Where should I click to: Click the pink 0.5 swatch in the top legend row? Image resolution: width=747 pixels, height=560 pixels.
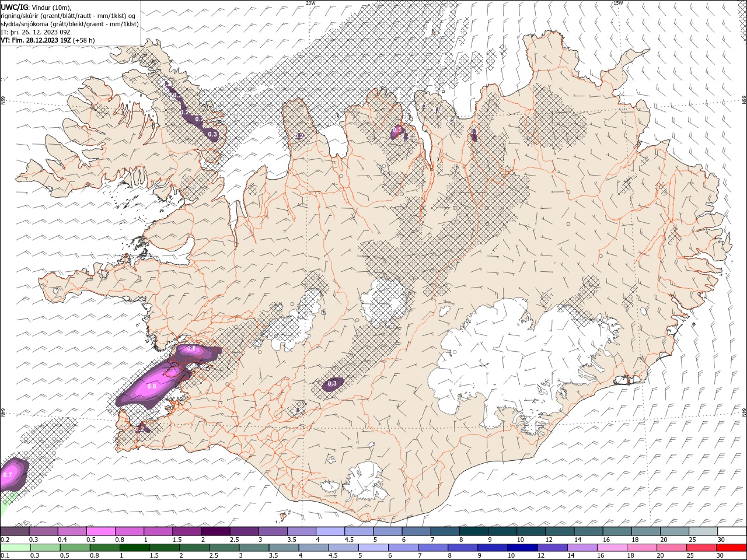tap(100, 531)
